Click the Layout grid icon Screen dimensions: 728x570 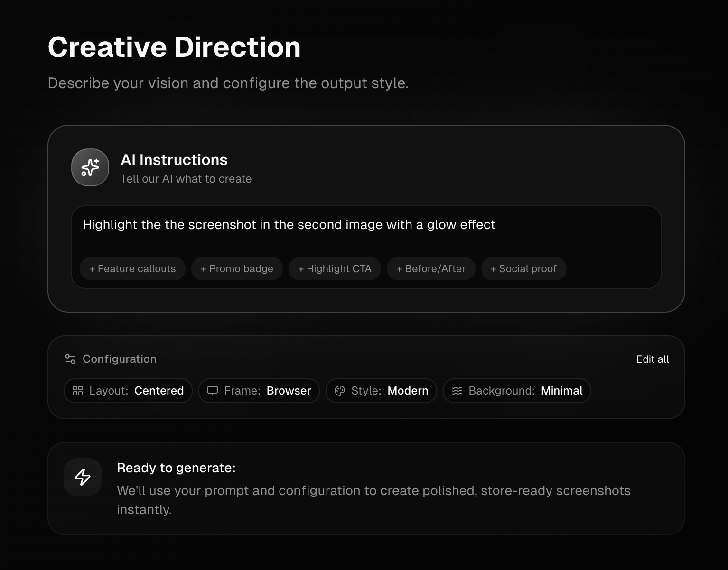pos(79,390)
